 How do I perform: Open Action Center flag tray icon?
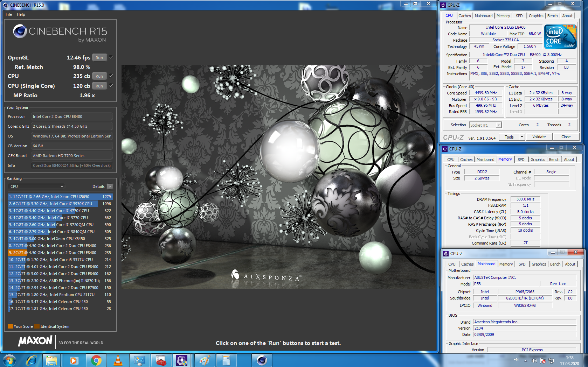(x=543, y=360)
